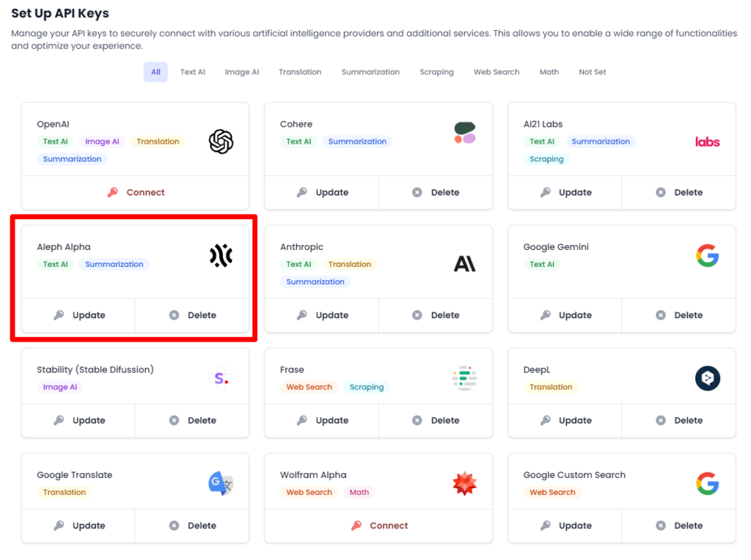Click the Google Translate logo
The width and height of the screenshot is (751, 560).
221,484
